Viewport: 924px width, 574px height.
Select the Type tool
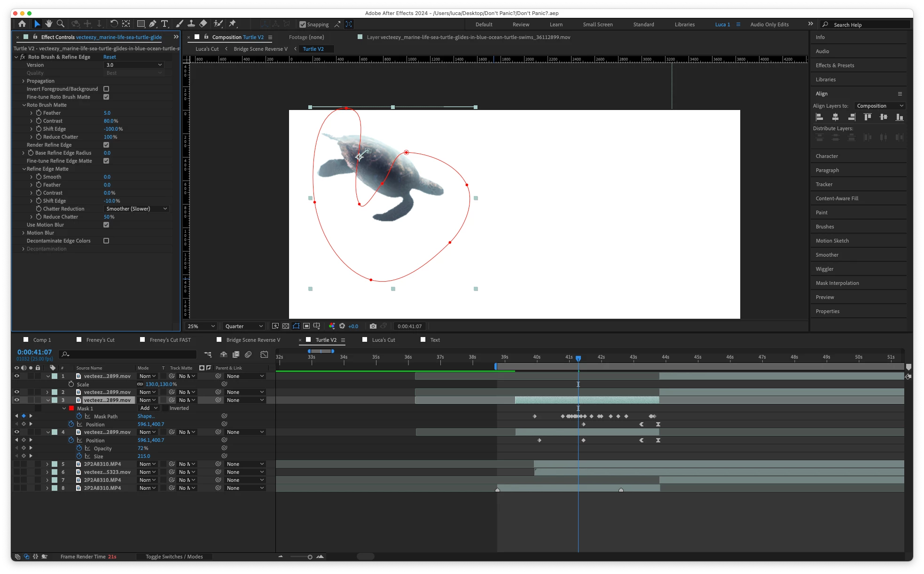click(x=164, y=24)
